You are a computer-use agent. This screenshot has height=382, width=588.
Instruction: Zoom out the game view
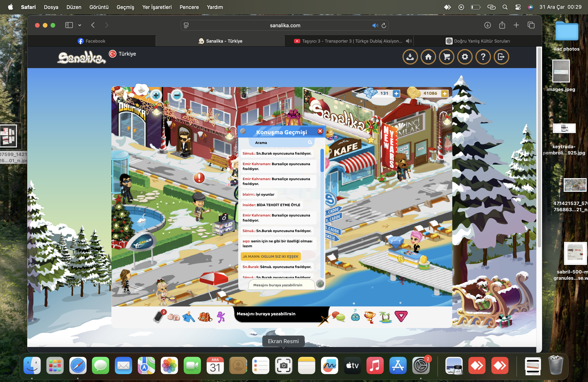coord(177,95)
